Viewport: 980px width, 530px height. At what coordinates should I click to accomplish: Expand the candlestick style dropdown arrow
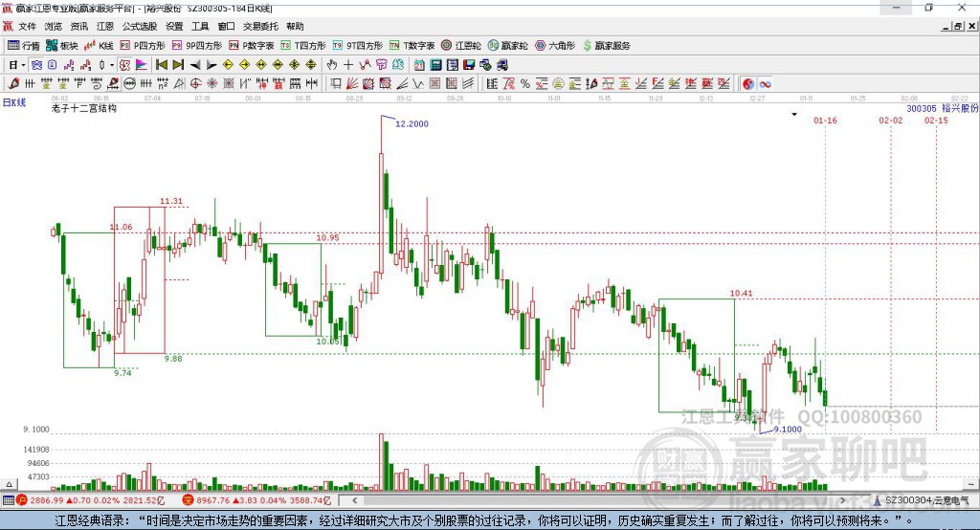click(112, 65)
